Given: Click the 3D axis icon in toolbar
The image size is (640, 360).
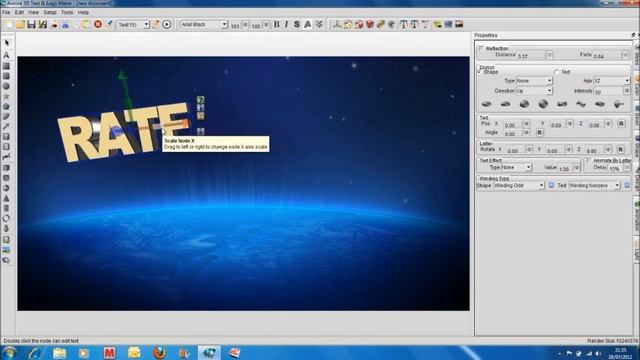Looking at the screenshot, I should (337, 24).
